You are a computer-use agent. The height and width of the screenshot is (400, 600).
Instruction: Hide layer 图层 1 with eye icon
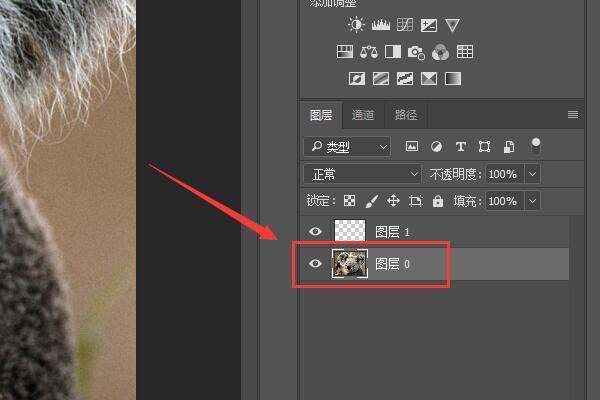[x=316, y=231]
